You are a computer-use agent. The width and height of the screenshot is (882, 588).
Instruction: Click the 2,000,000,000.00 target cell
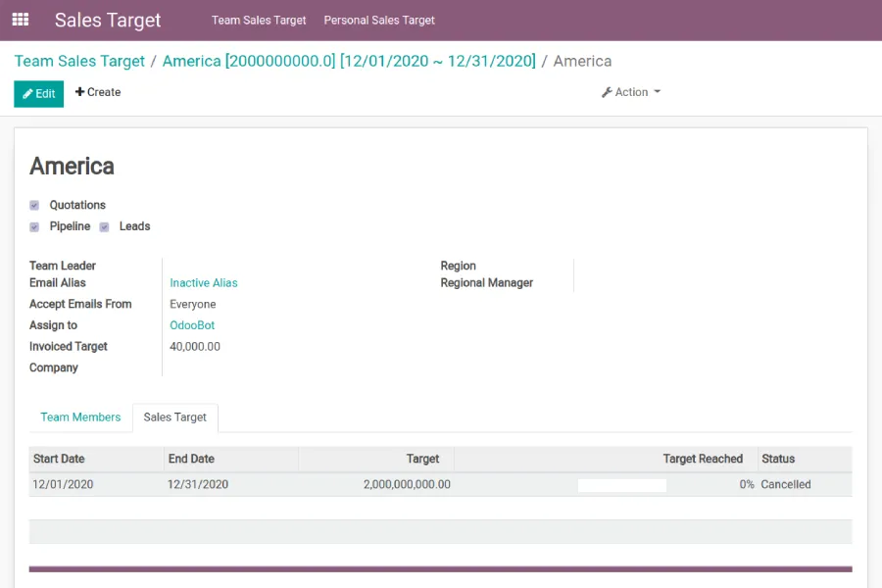[376, 484]
